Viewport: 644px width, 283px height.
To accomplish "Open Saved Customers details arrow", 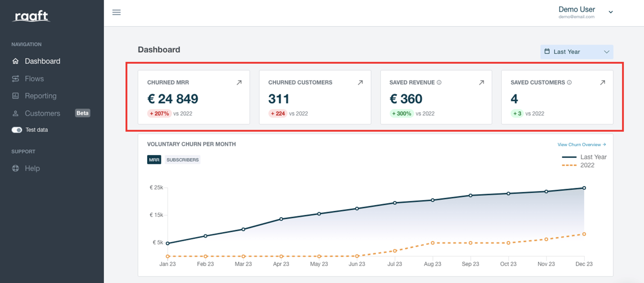I will coord(603,82).
